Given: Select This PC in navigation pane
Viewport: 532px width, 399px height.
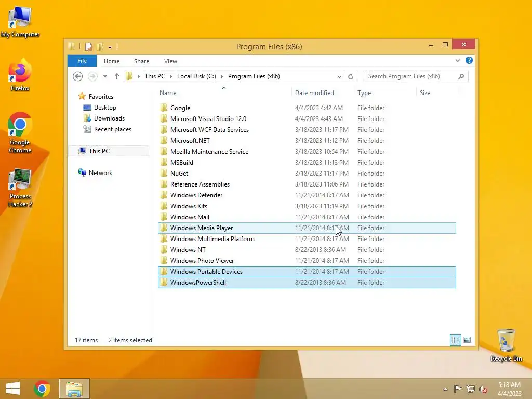Looking at the screenshot, I should tap(109, 151).
